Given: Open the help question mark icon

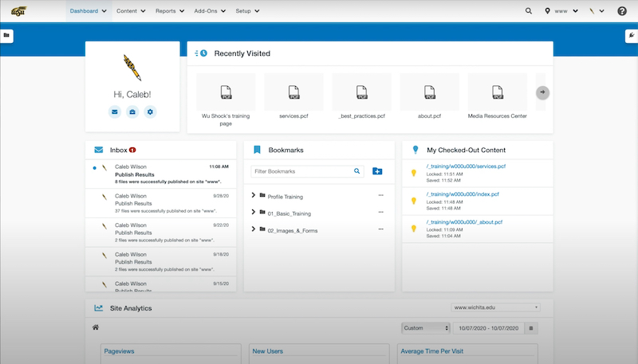Looking at the screenshot, I should pos(622,11).
